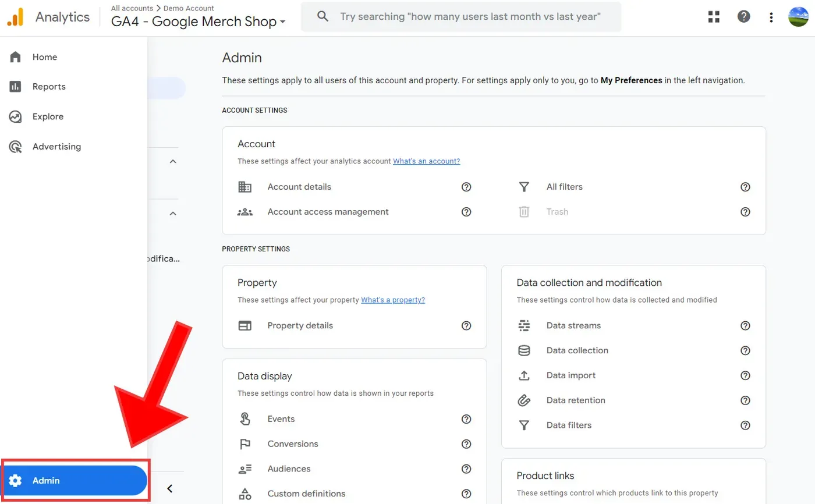815x504 pixels.
Task: Click the help icon beside Custom definitions
Action: click(x=466, y=494)
